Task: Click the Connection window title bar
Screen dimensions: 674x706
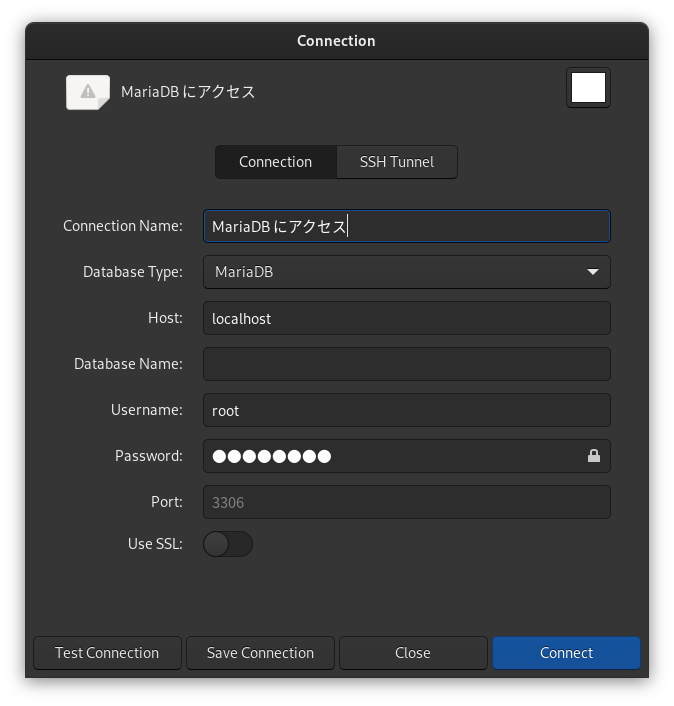Action: pos(337,41)
